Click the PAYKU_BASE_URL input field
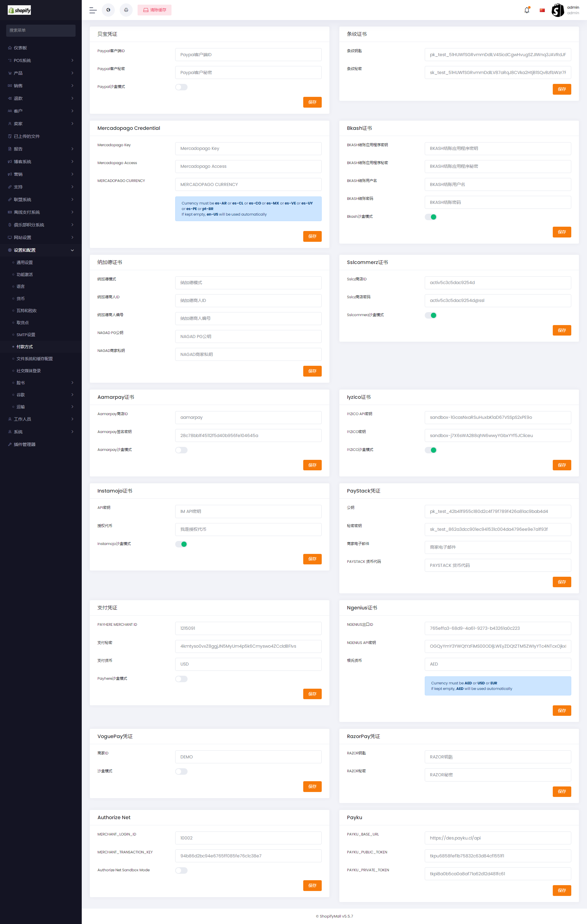 click(498, 838)
